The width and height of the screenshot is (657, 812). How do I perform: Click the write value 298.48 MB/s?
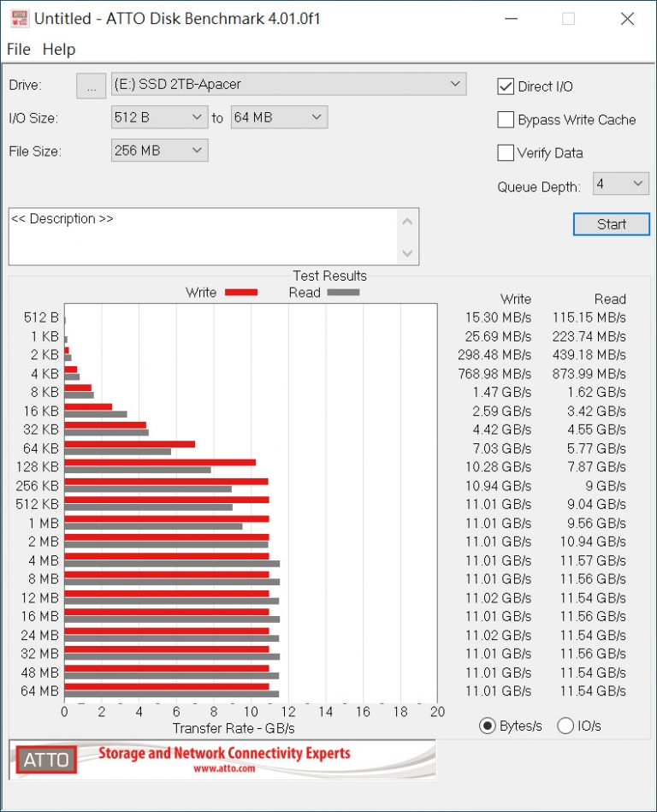[495, 355]
